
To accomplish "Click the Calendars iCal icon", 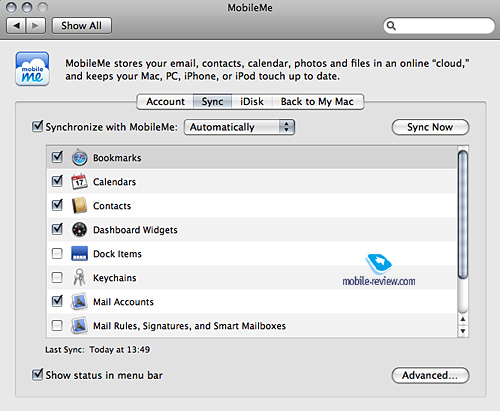I will point(79,182).
